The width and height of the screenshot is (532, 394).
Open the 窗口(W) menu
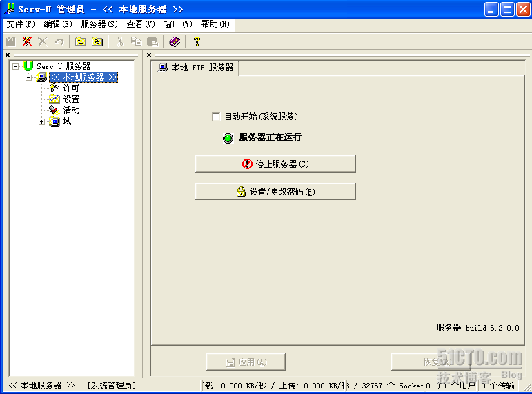[178, 24]
